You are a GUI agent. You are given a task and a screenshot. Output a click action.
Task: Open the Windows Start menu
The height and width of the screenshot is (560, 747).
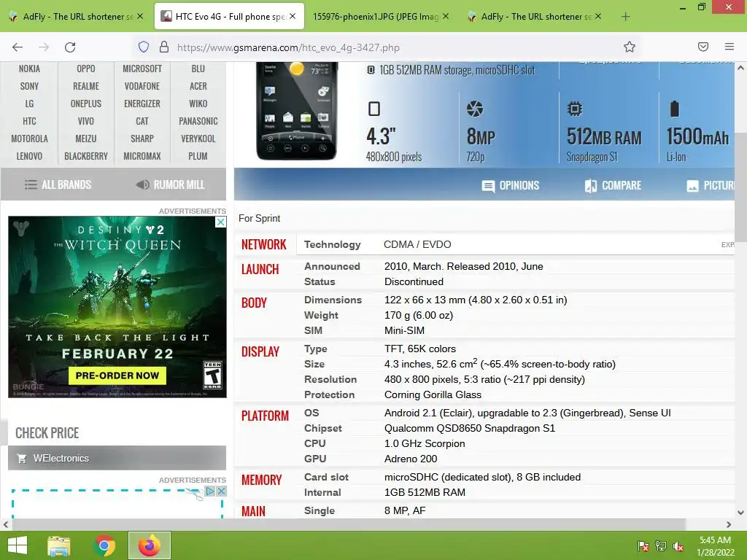(x=18, y=545)
